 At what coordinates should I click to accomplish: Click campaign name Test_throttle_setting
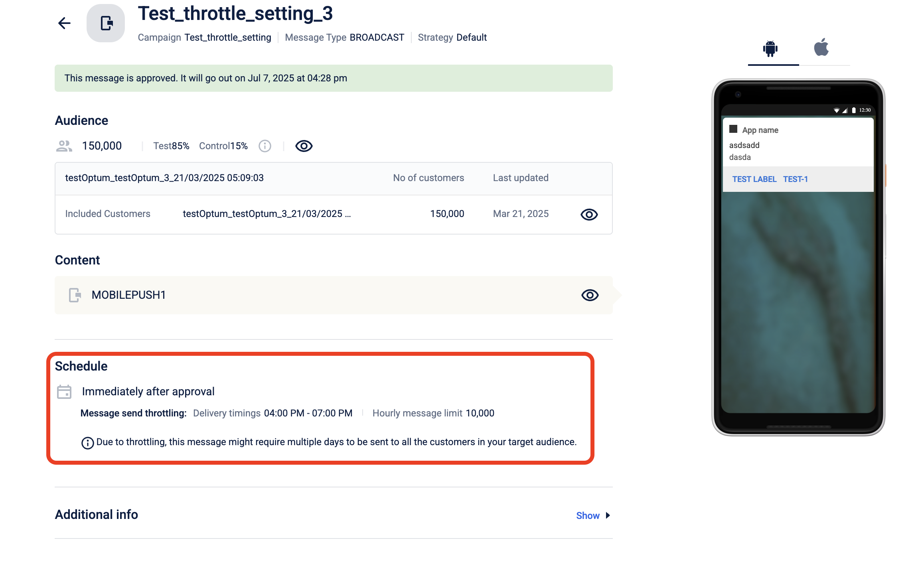click(228, 37)
